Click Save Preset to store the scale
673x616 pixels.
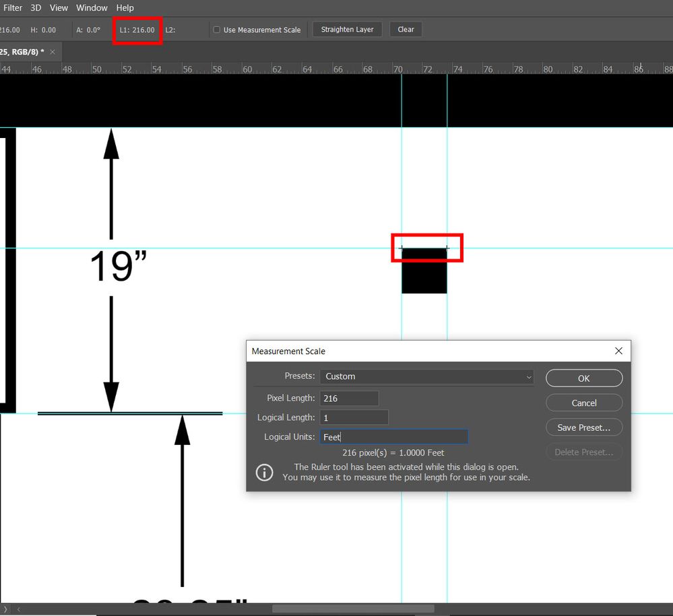click(x=583, y=427)
